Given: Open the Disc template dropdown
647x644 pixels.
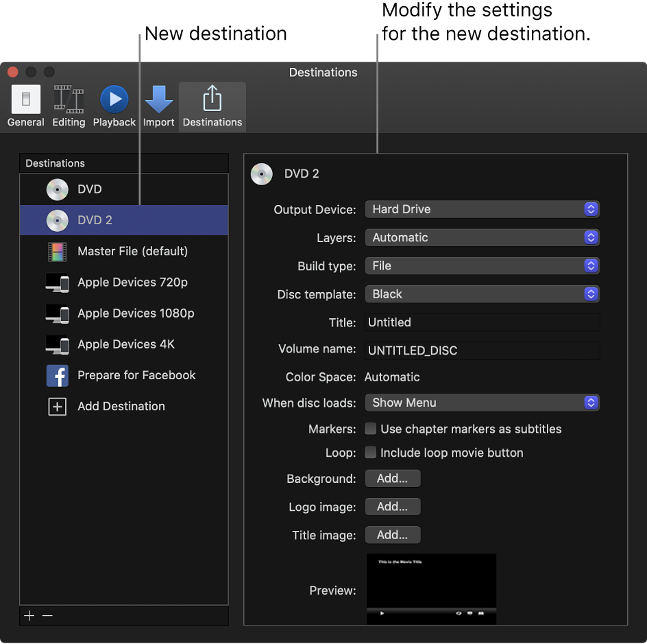Looking at the screenshot, I should pos(482,294).
